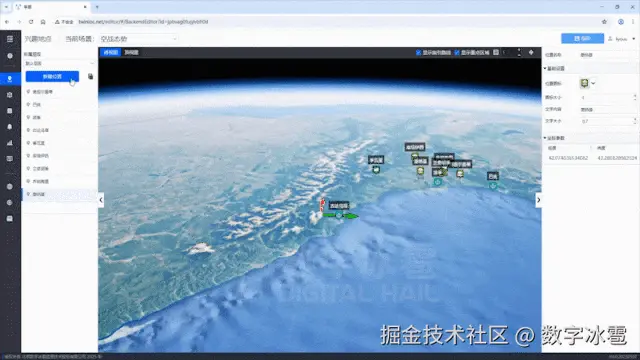Open the lyou user account dropdown
This screenshot has width=640, height=360.
(622, 39)
